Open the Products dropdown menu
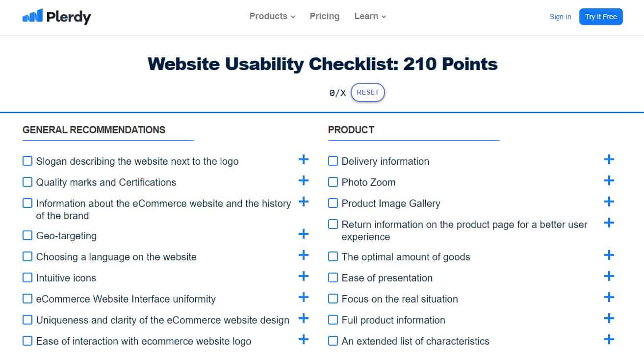Screen dimensions: 644x352 pyautogui.click(x=272, y=16)
